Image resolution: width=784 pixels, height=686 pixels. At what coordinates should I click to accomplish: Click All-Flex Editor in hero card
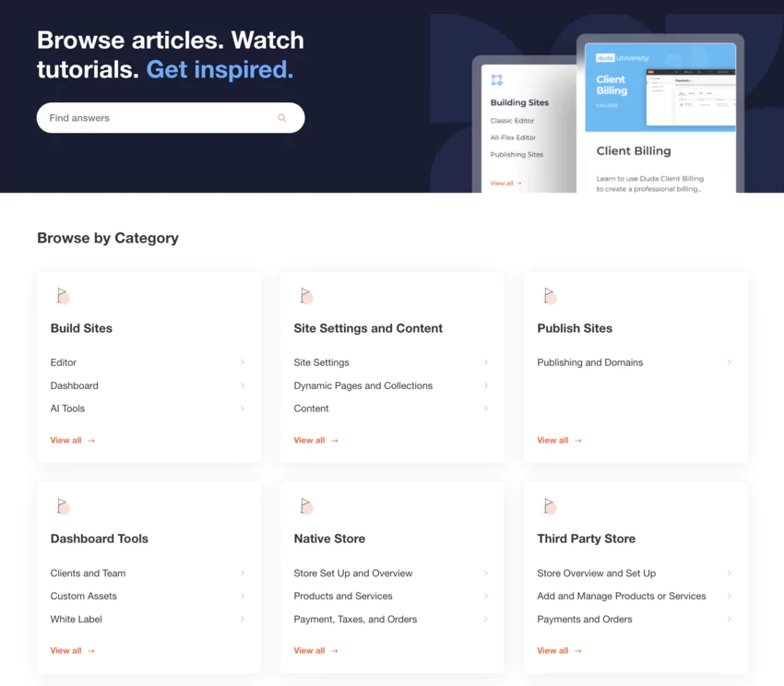(513, 137)
